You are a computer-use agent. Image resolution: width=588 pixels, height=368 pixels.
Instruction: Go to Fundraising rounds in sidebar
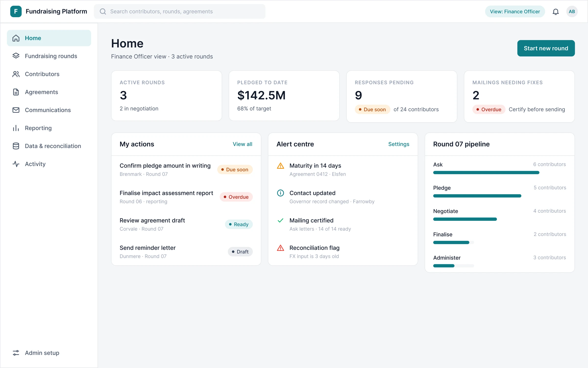[49, 56]
